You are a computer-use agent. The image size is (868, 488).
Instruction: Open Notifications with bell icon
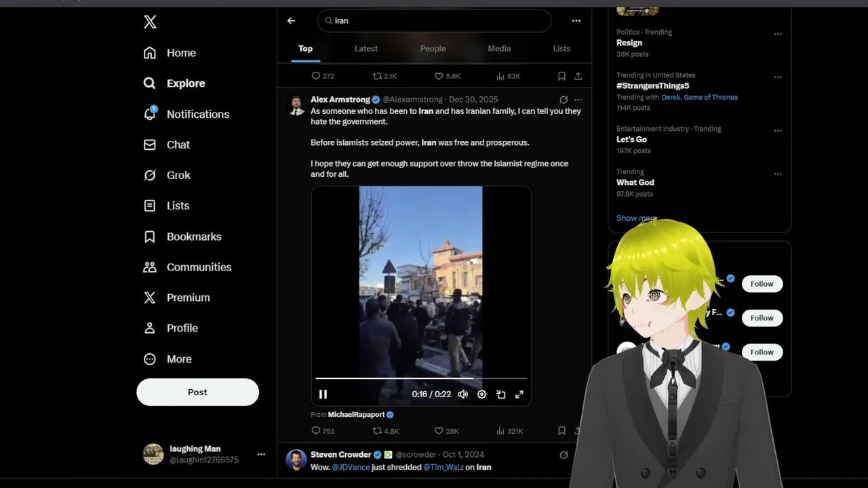186,114
